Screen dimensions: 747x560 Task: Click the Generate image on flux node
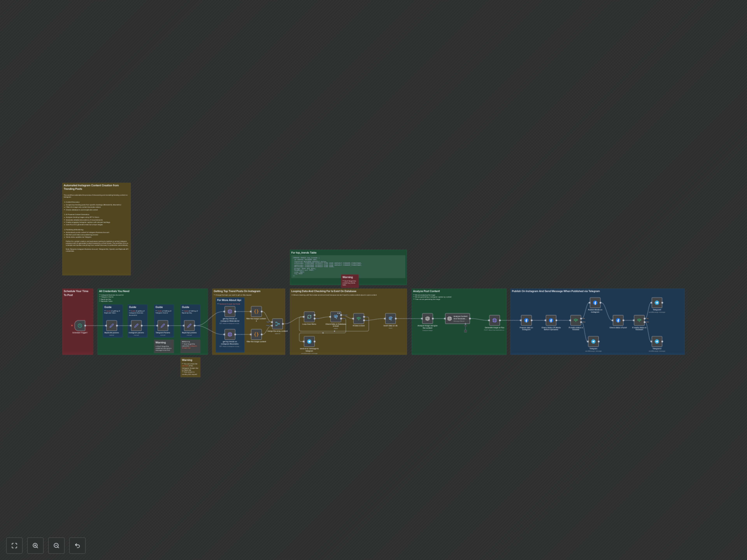(x=494, y=320)
